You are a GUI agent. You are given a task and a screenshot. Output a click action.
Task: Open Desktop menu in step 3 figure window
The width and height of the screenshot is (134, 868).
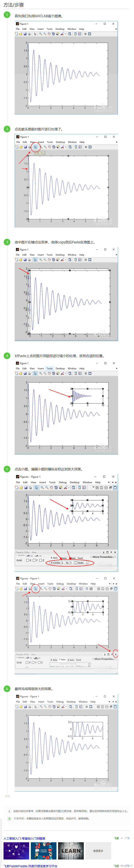(x=60, y=255)
